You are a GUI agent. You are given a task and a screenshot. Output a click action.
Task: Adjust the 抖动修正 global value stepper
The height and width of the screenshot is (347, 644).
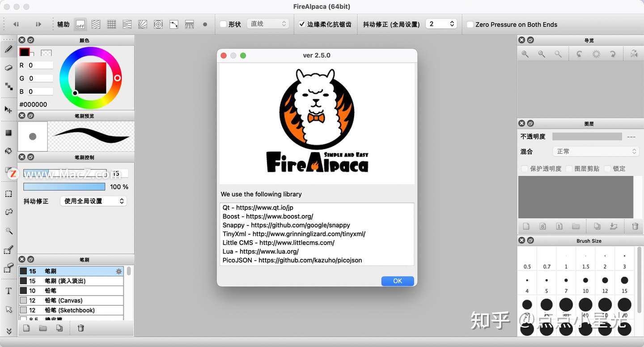[x=452, y=24]
